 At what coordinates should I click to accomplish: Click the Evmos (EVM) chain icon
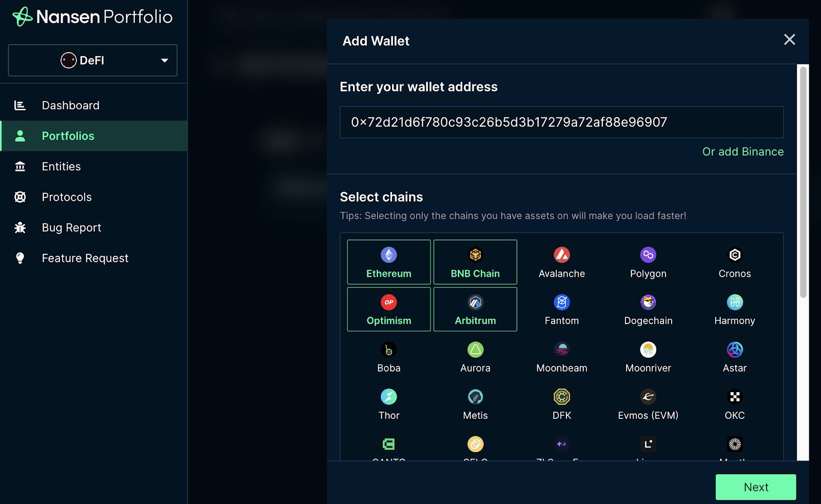coord(648,397)
